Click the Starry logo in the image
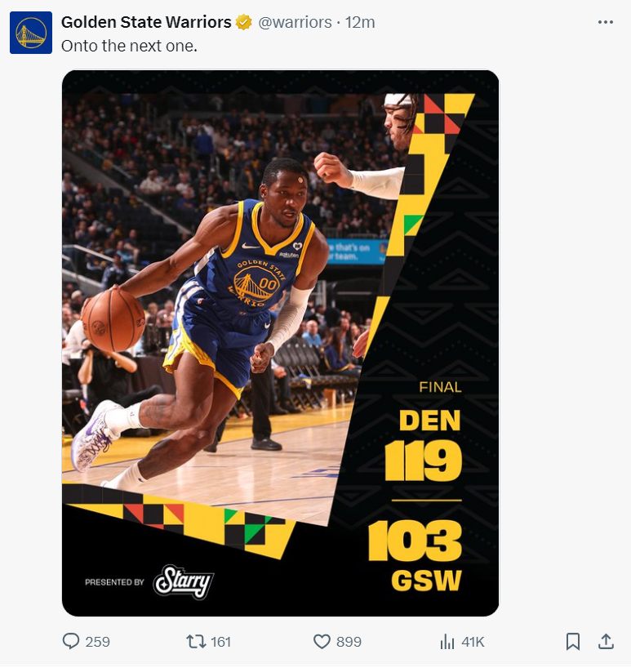The height and width of the screenshot is (672, 631). (x=184, y=582)
